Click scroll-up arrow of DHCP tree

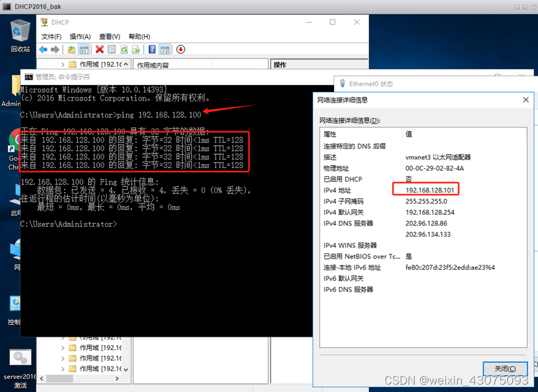pyautogui.click(x=126, y=64)
